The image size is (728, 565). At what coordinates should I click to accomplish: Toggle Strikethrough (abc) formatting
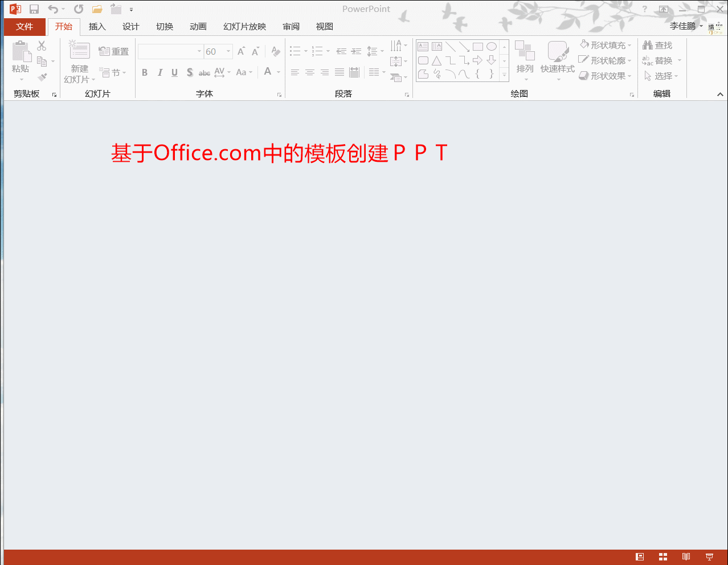[x=205, y=72]
